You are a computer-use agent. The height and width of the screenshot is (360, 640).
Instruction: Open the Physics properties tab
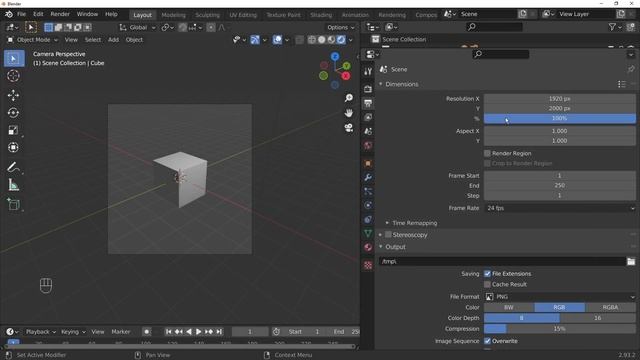click(368, 205)
